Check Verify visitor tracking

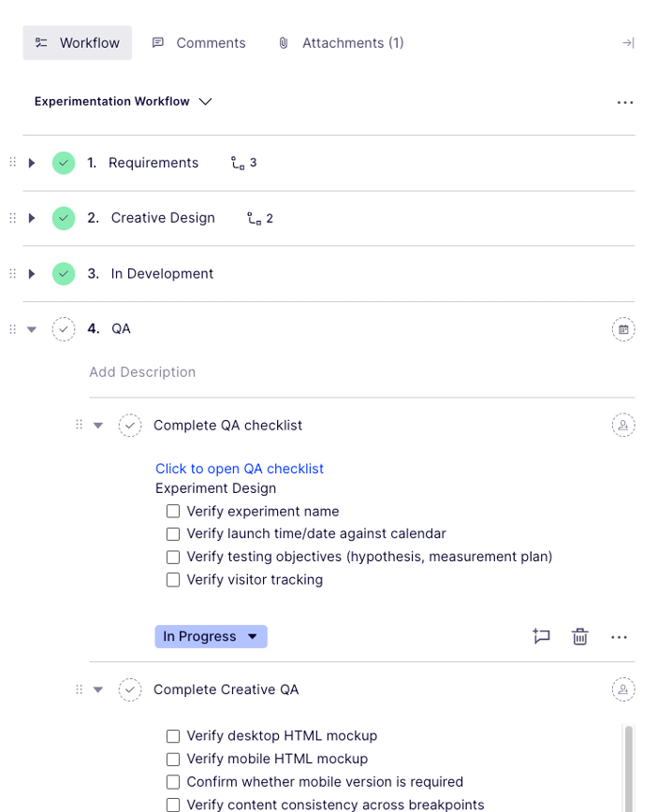tap(173, 580)
